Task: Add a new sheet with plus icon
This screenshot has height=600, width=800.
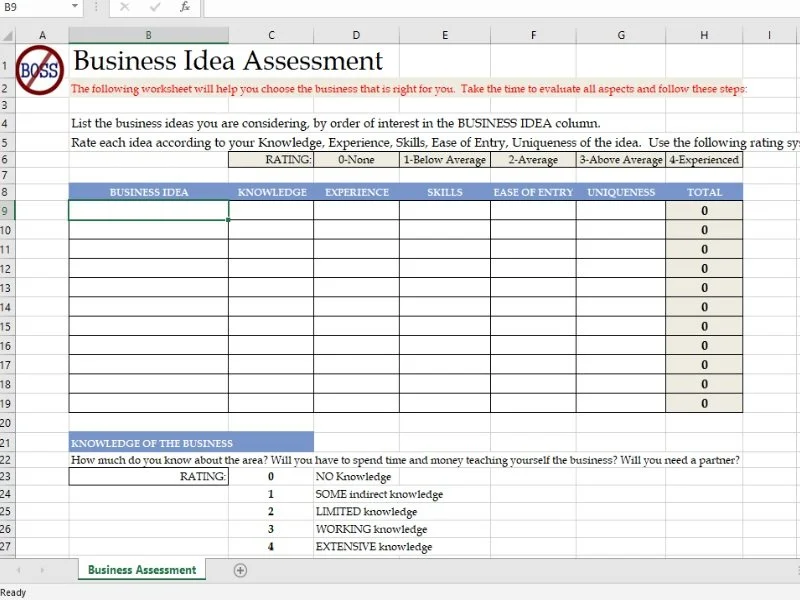Action: (240, 570)
